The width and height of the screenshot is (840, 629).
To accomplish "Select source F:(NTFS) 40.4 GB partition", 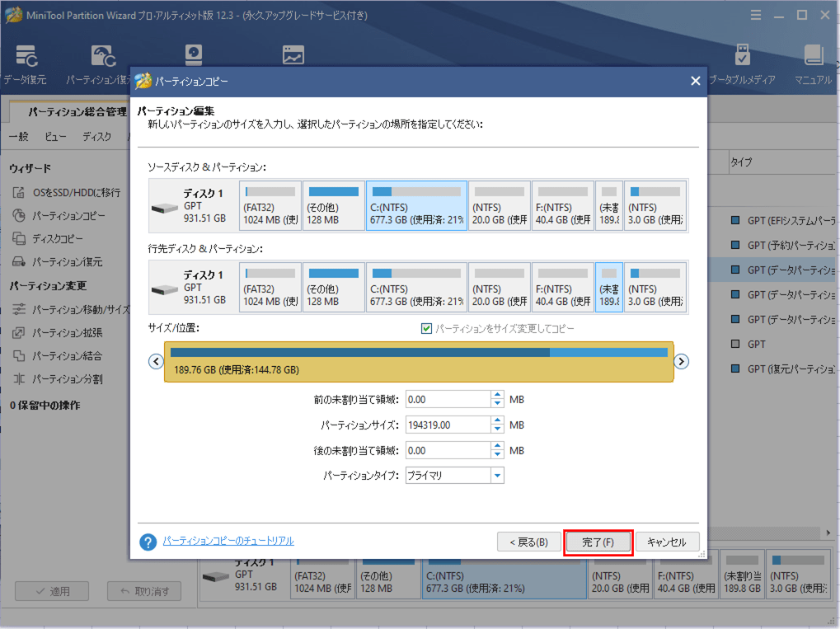I will point(563,206).
